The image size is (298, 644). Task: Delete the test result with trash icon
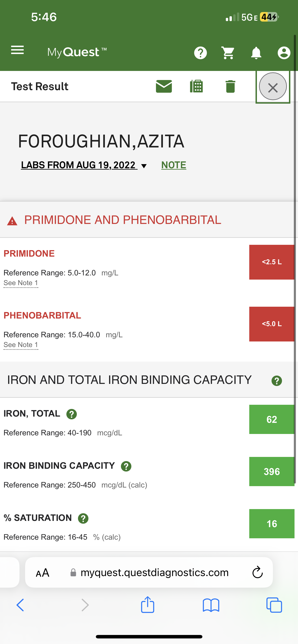[x=230, y=86]
